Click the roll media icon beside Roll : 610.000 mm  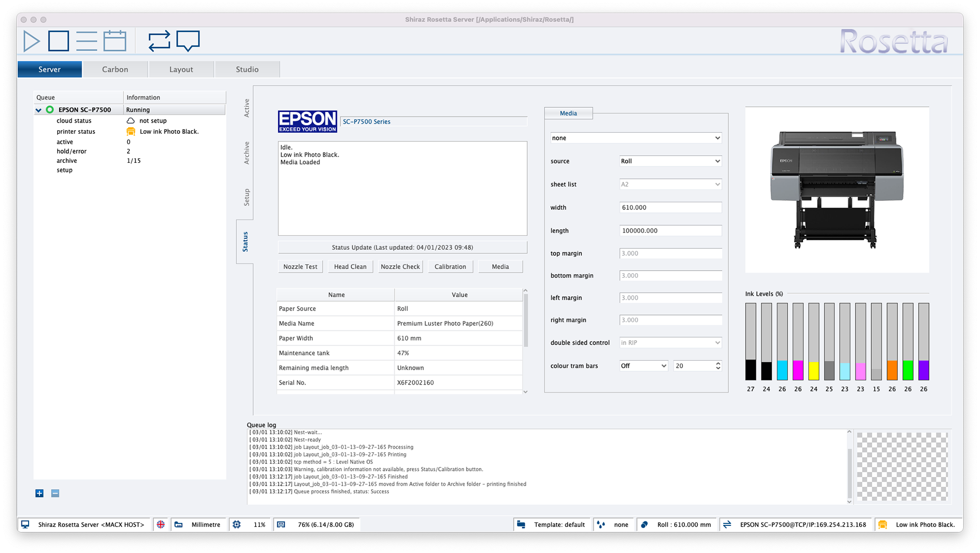(x=645, y=524)
